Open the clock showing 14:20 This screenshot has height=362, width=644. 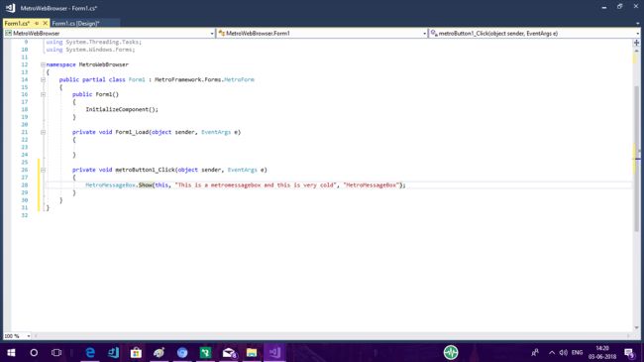[x=602, y=352]
